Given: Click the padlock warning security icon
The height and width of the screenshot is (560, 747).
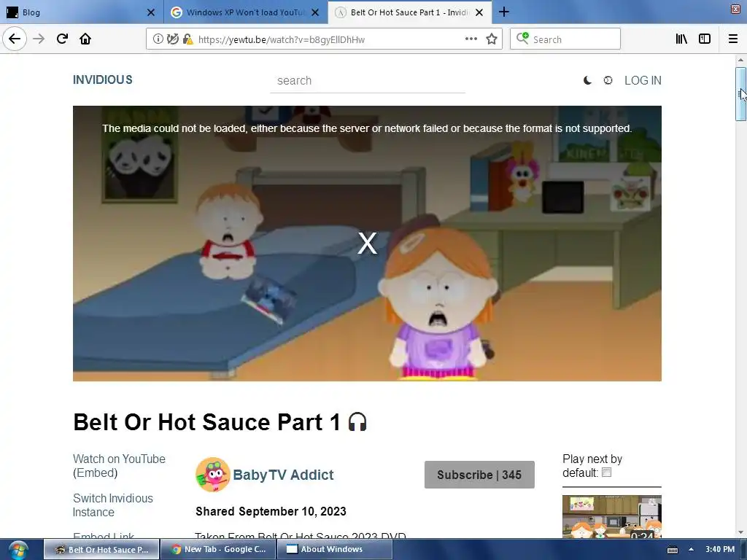Looking at the screenshot, I should click(187, 39).
